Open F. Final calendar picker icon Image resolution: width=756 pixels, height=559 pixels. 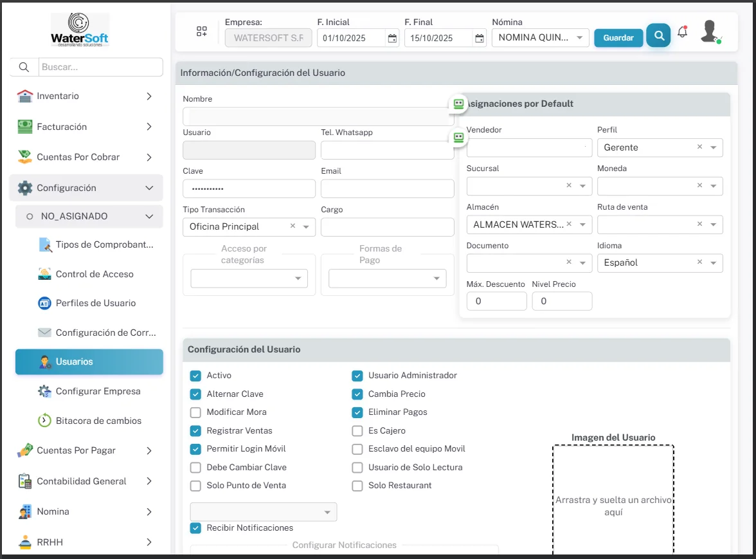[x=480, y=38]
